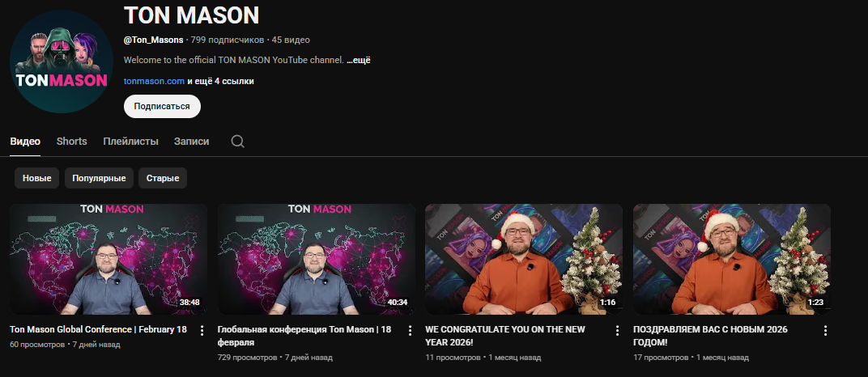
Task: Open options menu for WE CONGRATULATE YOU video
Action: click(x=617, y=331)
